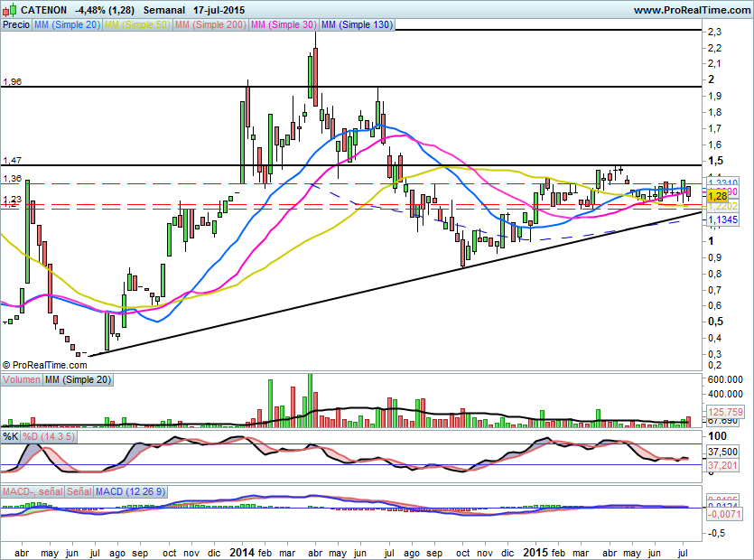
Task: Select the 1,47 horizontal line label
Action: (12, 159)
